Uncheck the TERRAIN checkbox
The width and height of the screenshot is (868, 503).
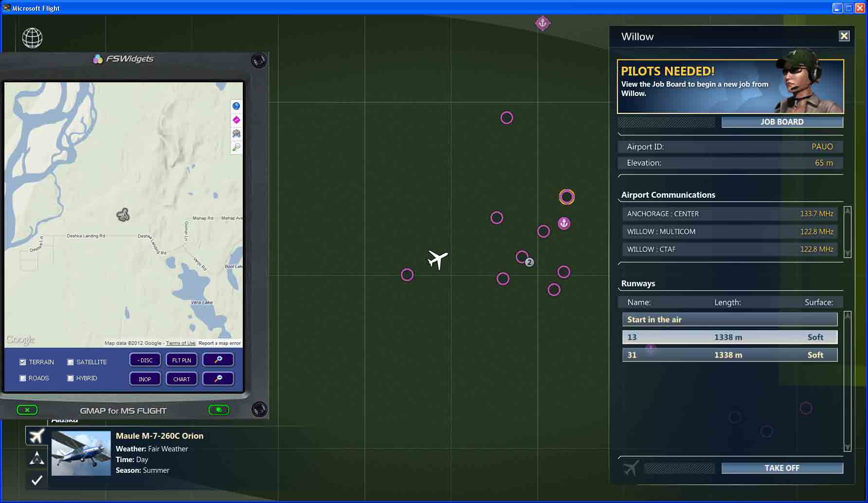(23, 362)
